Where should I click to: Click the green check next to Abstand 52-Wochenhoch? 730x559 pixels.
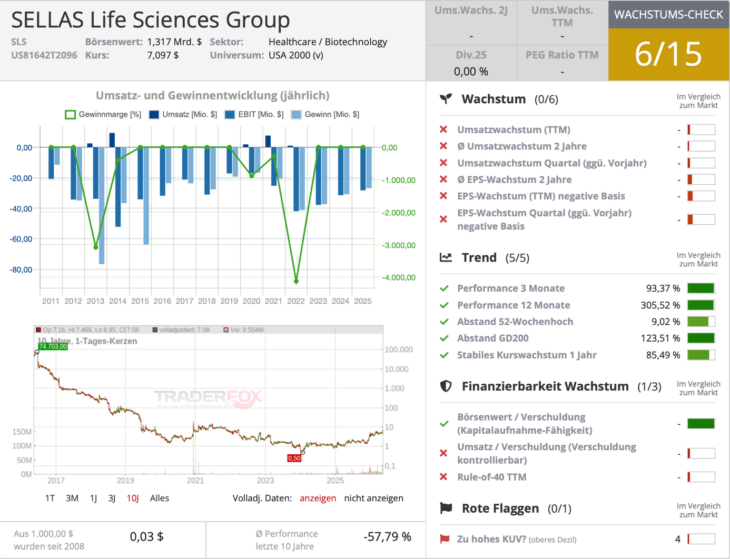(x=444, y=322)
